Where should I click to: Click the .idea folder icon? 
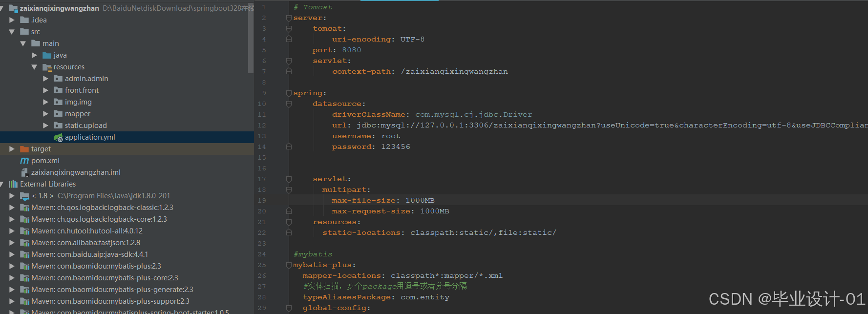tap(24, 20)
